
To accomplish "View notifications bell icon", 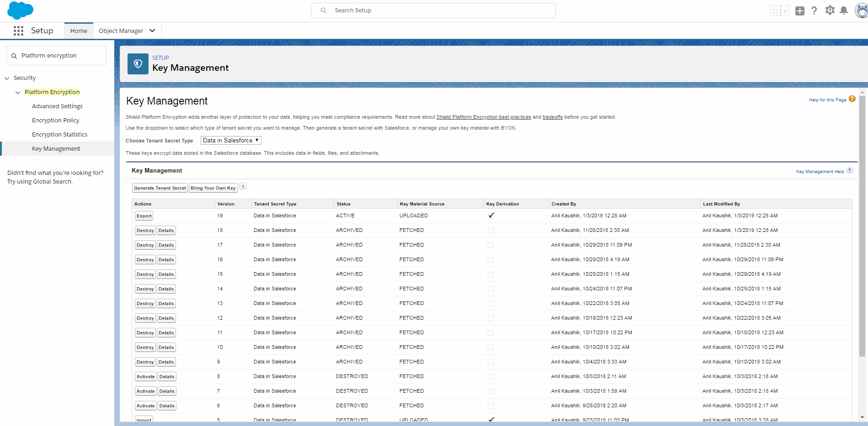I will 844,11.
